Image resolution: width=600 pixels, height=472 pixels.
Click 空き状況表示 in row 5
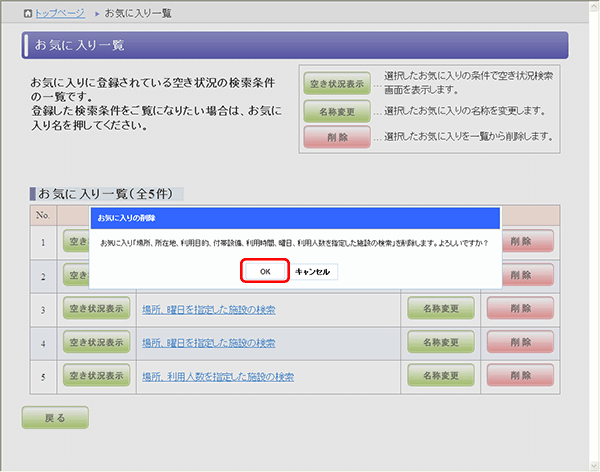point(96,376)
